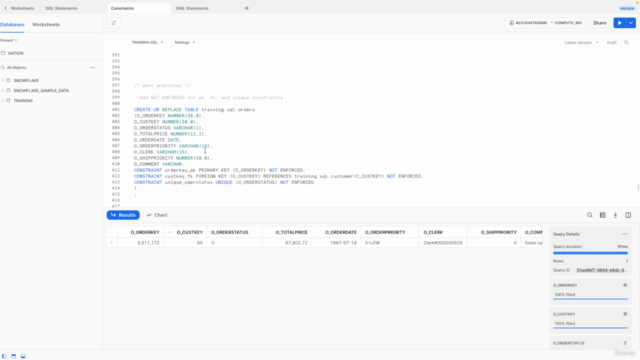Open the Latest Version dropdown
This screenshot has height=360, width=640.
(581, 42)
